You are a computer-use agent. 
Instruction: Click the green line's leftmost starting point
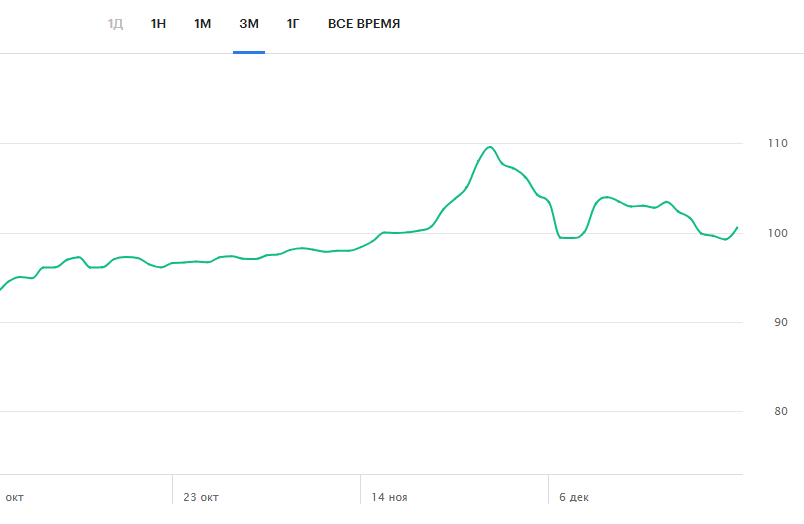coord(1,290)
